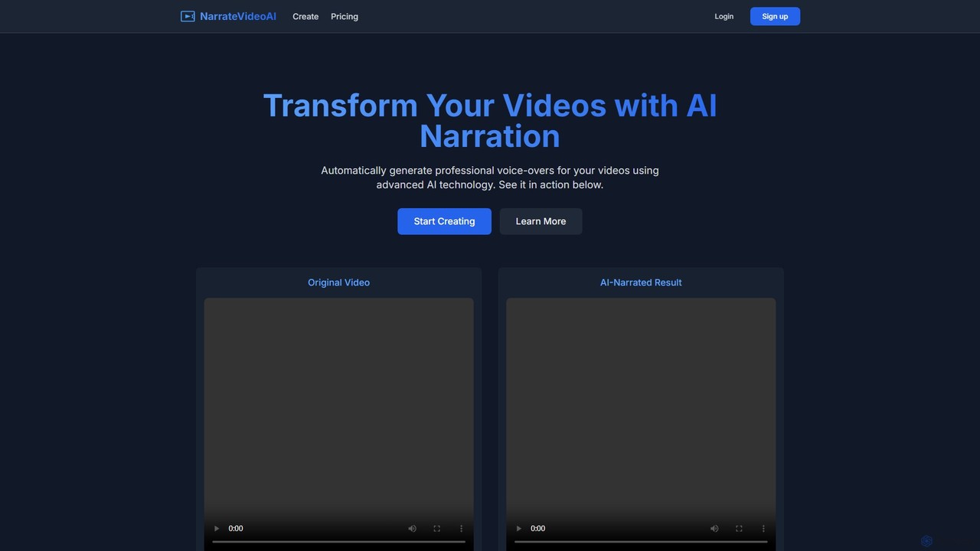Viewport: 980px width, 551px height.
Task: Click the NarrateVideoAI logo icon
Action: pyautogui.click(x=188, y=16)
